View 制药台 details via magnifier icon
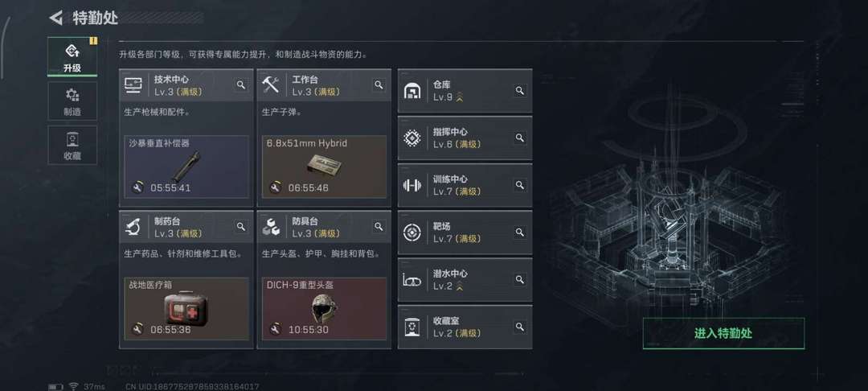 pyautogui.click(x=241, y=227)
